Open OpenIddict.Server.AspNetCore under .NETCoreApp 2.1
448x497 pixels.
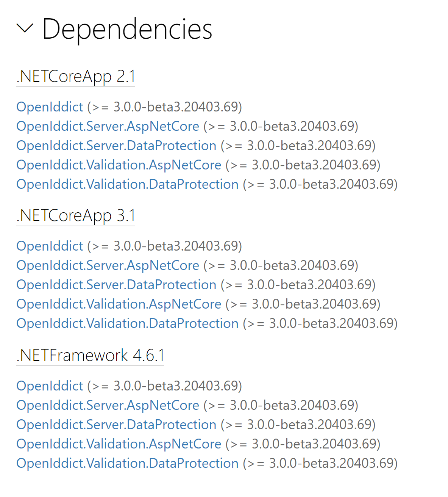click(108, 126)
